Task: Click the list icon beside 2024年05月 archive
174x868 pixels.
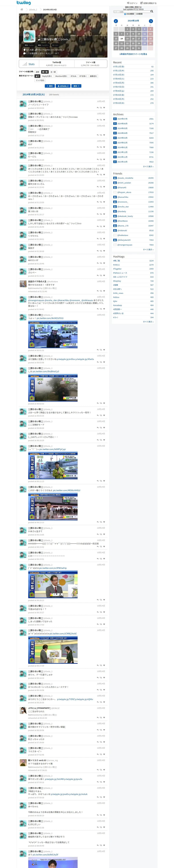Action: [x=115, y=128]
